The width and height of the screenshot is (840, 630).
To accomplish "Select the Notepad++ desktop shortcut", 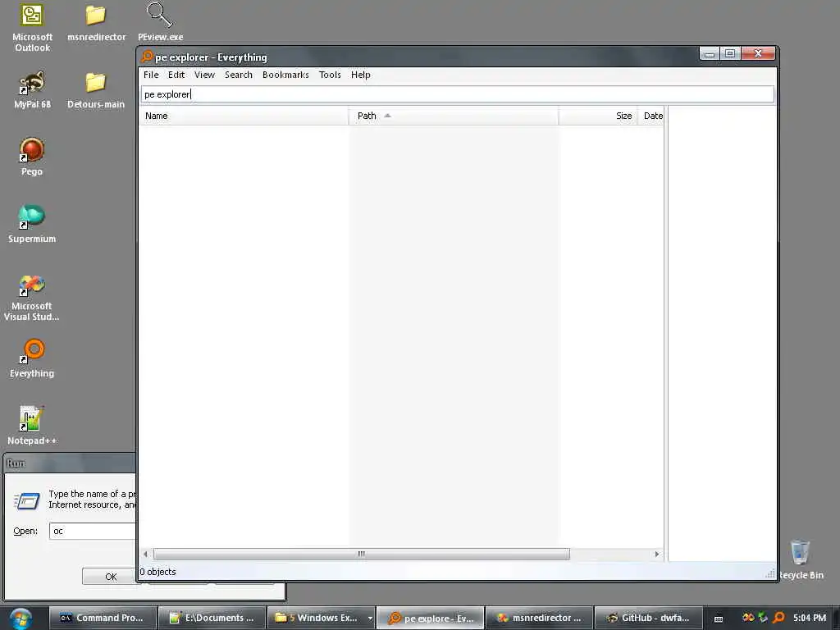I will (x=32, y=427).
